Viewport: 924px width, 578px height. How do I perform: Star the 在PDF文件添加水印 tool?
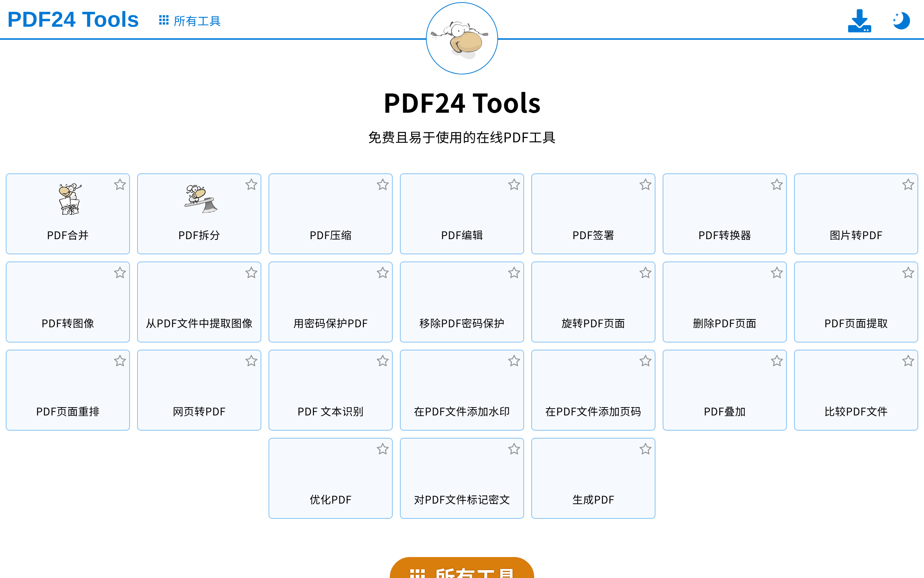tap(514, 361)
